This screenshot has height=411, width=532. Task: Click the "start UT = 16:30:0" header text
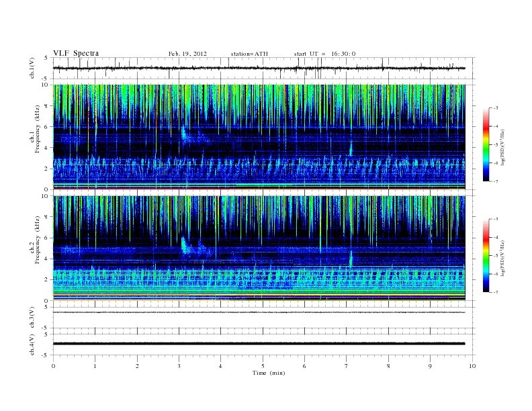[x=324, y=54]
